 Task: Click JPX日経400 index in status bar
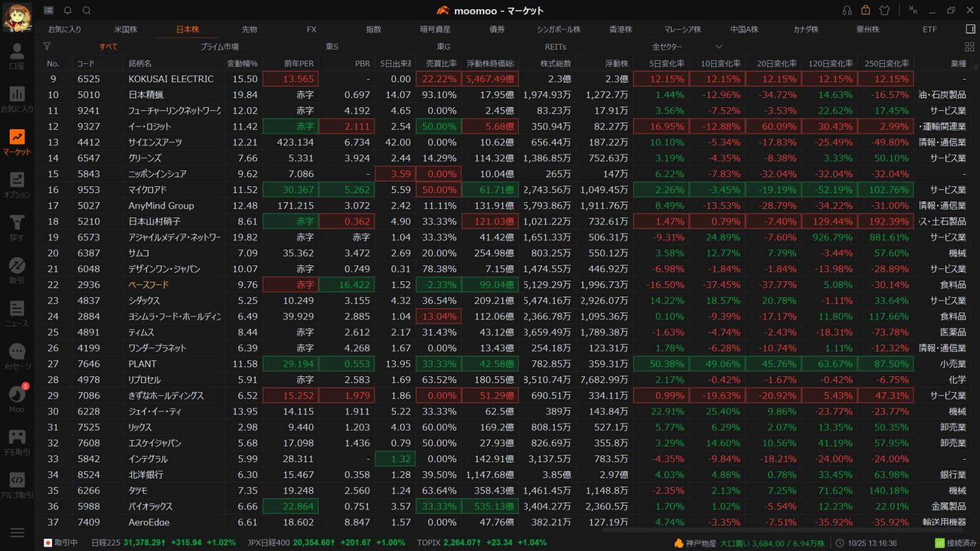(x=326, y=543)
